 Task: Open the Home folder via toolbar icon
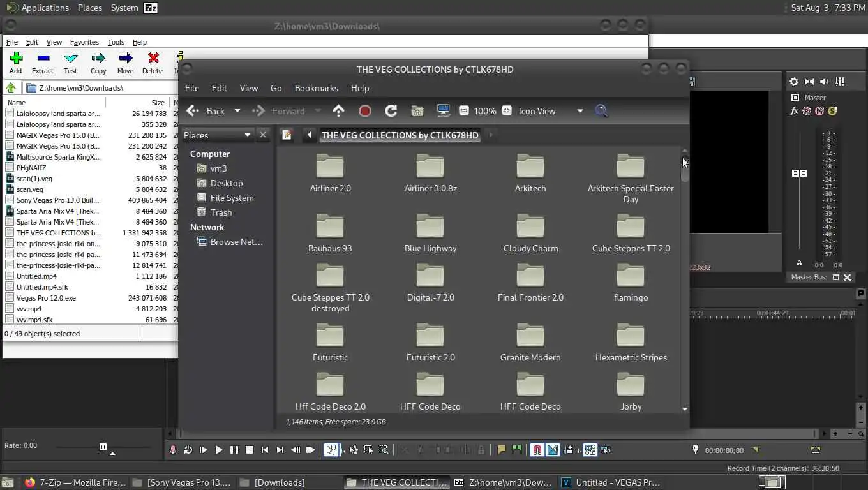coord(417,111)
